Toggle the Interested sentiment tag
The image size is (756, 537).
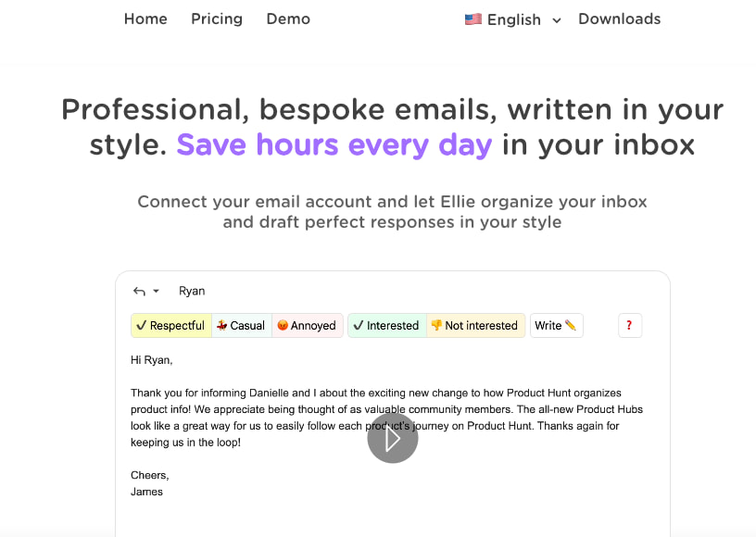tap(385, 325)
